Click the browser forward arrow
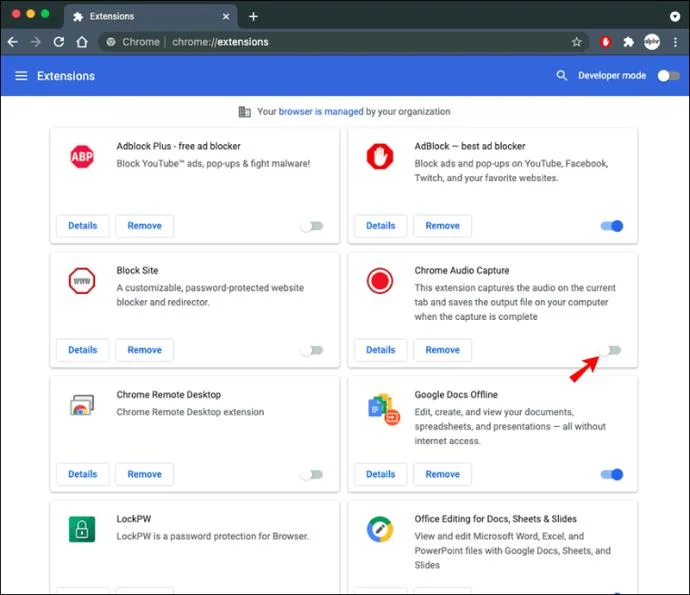 (x=36, y=42)
